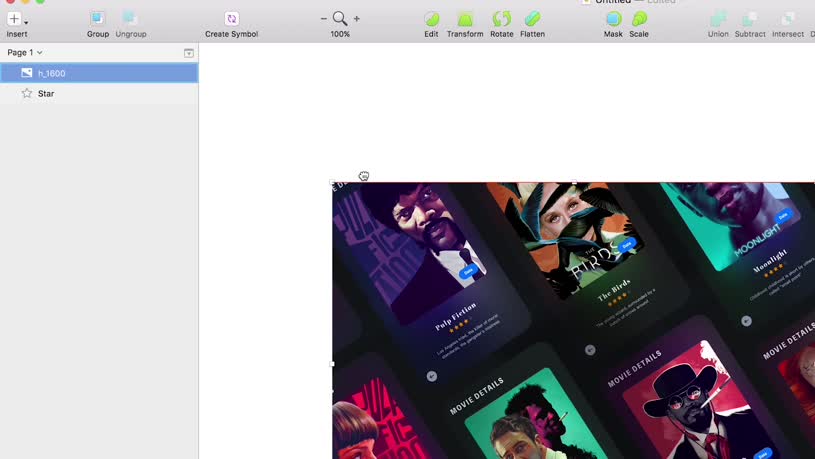Click the Union boolean icon
The width and height of the screenshot is (815, 459).
718,19
